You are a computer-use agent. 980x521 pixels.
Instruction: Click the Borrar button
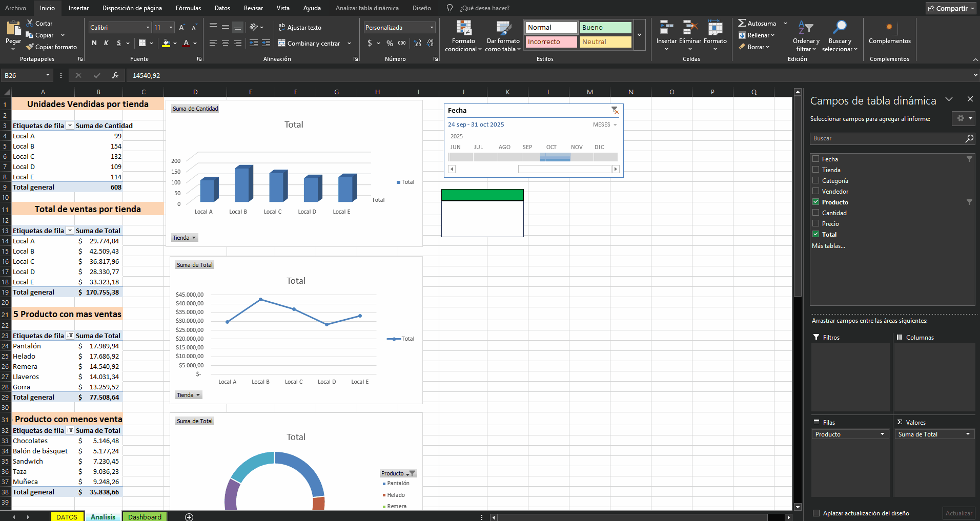pos(754,47)
